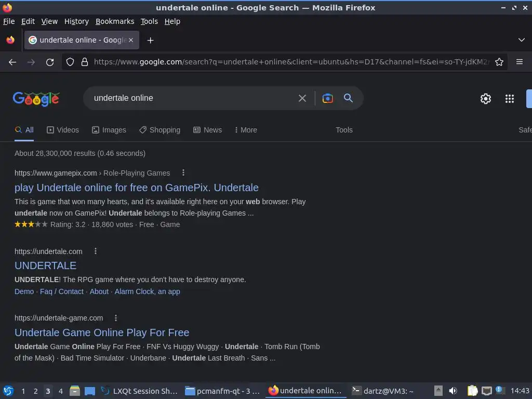Open the History menu
The width and height of the screenshot is (532, 399).
click(x=76, y=21)
